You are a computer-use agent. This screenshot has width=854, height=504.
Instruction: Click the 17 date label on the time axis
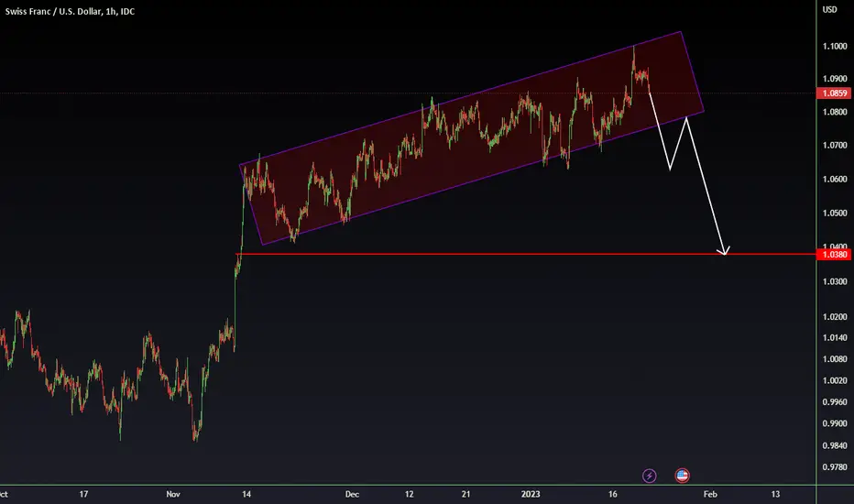pyautogui.click(x=83, y=494)
